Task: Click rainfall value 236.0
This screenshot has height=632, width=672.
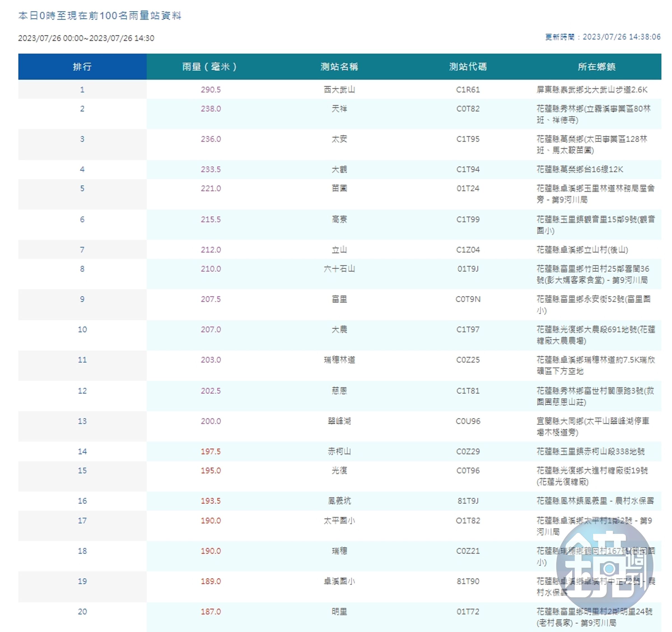Action: tap(211, 139)
